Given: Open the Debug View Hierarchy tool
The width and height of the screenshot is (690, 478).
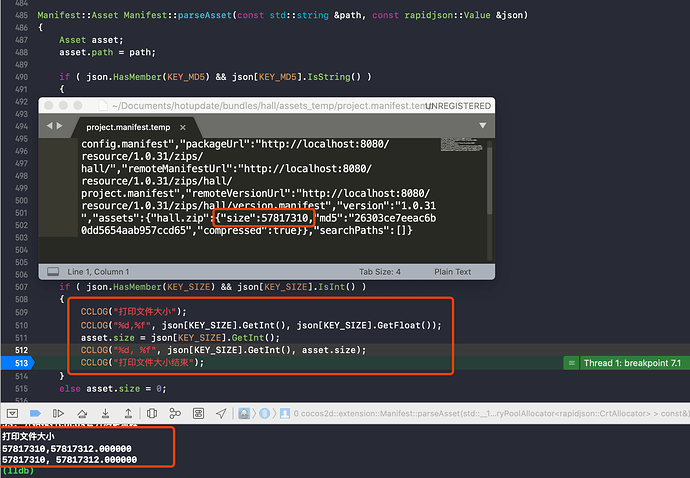Looking at the screenshot, I should (x=152, y=413).
